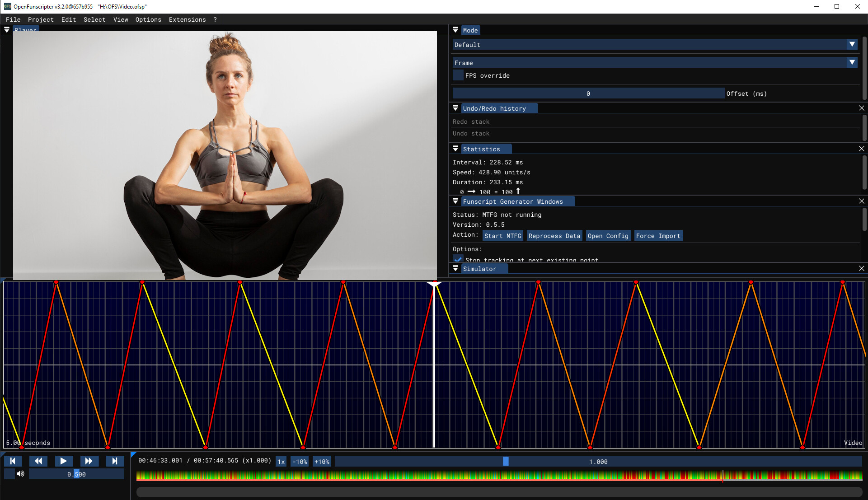Open the Extensions menu
The image size is (868, 500).
coord(187,19)
